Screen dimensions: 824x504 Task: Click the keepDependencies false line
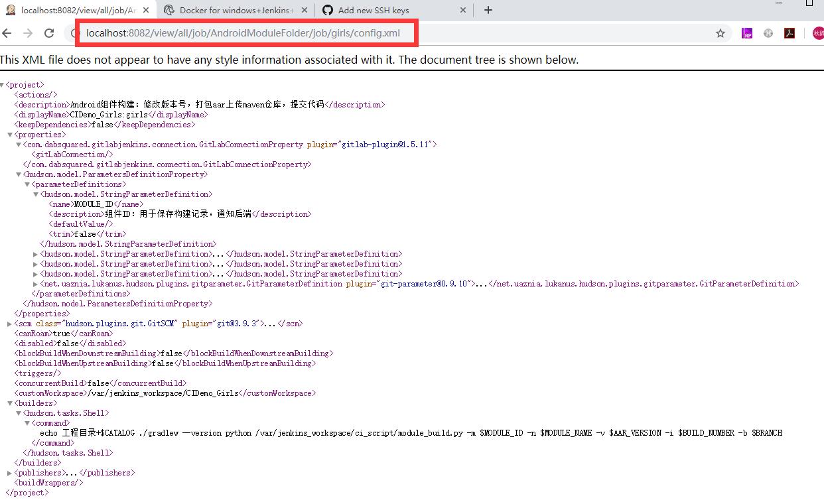click(x=104, y=125)
